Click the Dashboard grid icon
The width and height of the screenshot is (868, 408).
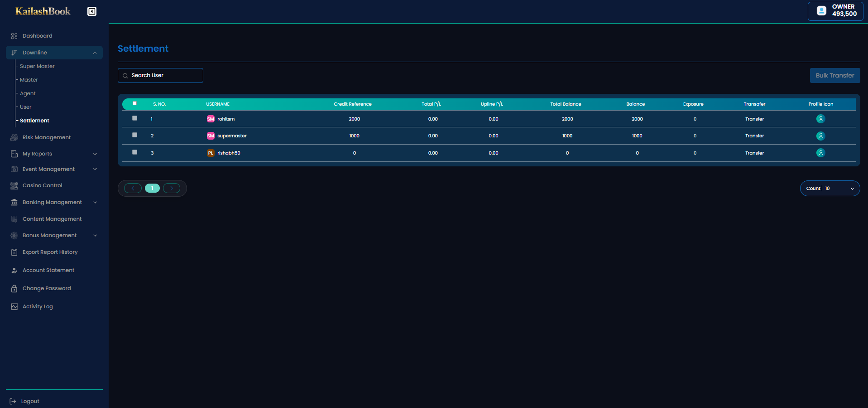tap(14, 36)
